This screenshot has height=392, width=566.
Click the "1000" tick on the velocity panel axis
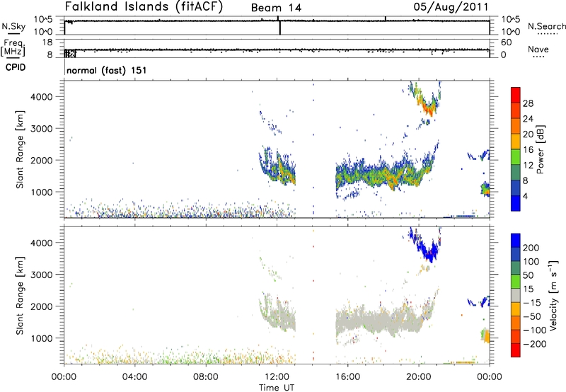(42, 338)
